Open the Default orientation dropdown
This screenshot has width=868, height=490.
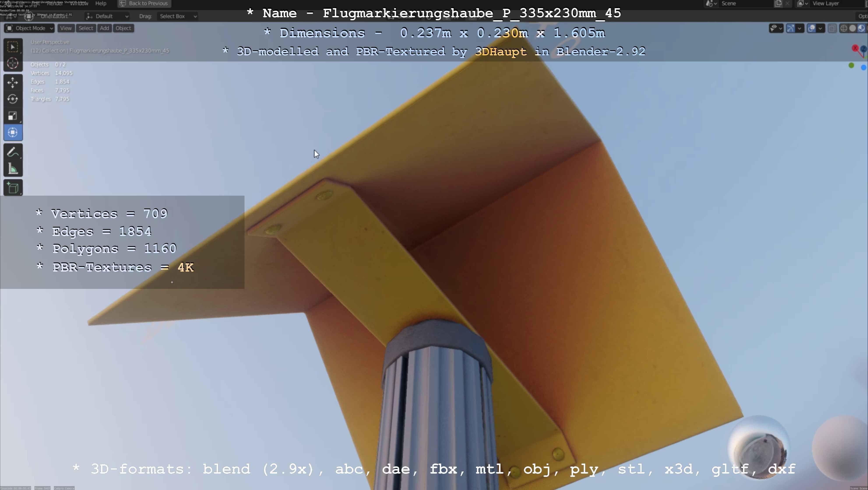107,16
